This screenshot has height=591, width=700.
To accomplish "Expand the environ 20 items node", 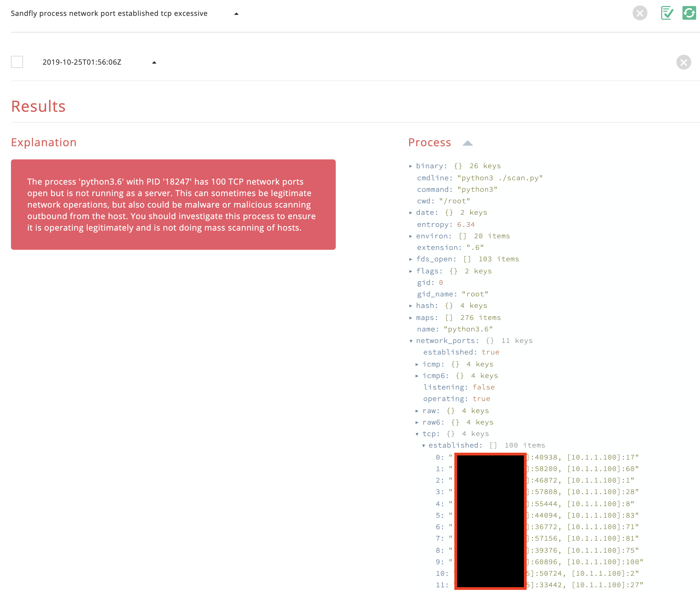I will click(x=411, y=236).
